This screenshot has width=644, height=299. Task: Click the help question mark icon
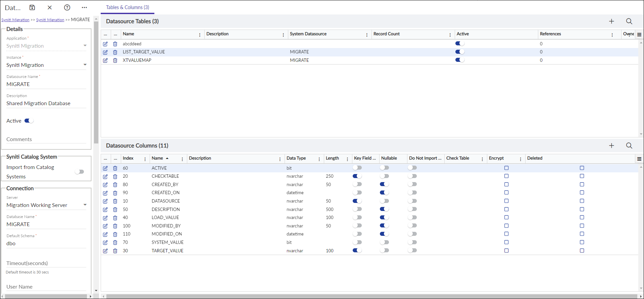click(x=67, y=7)
